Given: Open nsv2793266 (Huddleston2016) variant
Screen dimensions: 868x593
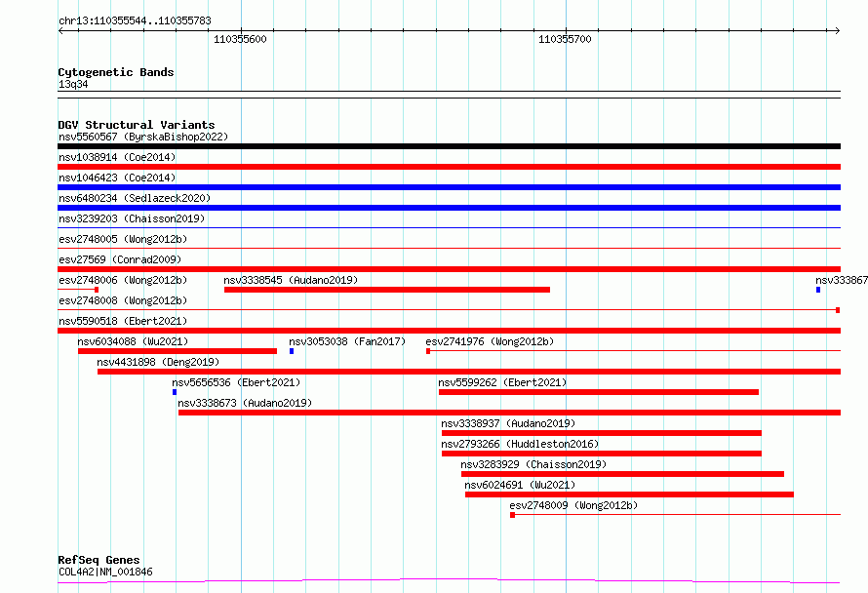Looking at the screenshot, I should click(520, 444).
